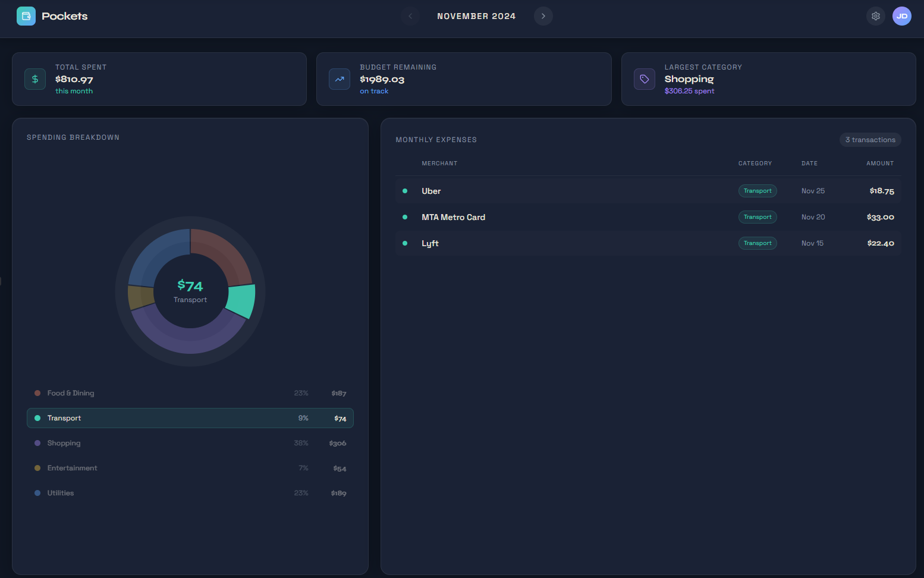Go to previous month with left chevron
This screenshot has width=924, height=578.
pos(410,16)
